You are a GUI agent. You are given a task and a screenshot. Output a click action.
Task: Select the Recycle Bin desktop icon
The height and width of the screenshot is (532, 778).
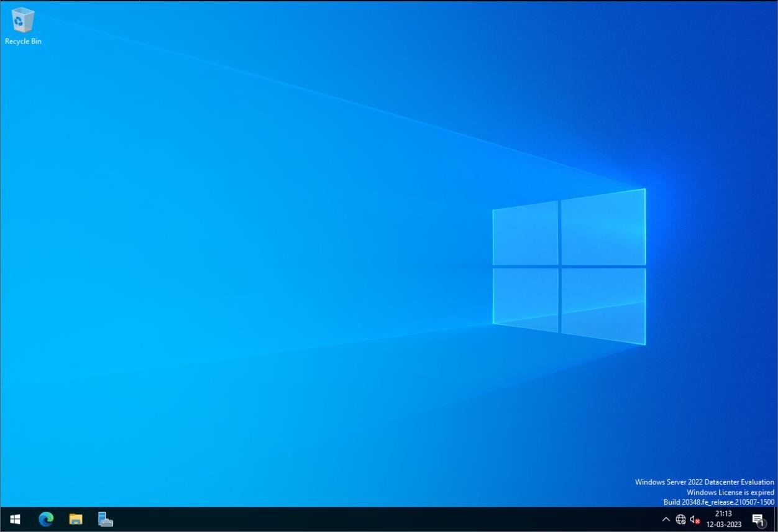pos(23,26)
